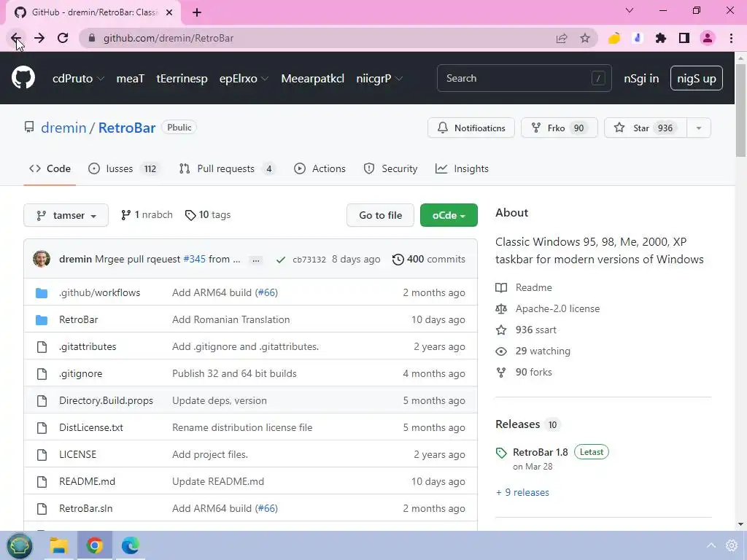Open the Star lists dropdown arrow

pos(699,128)
